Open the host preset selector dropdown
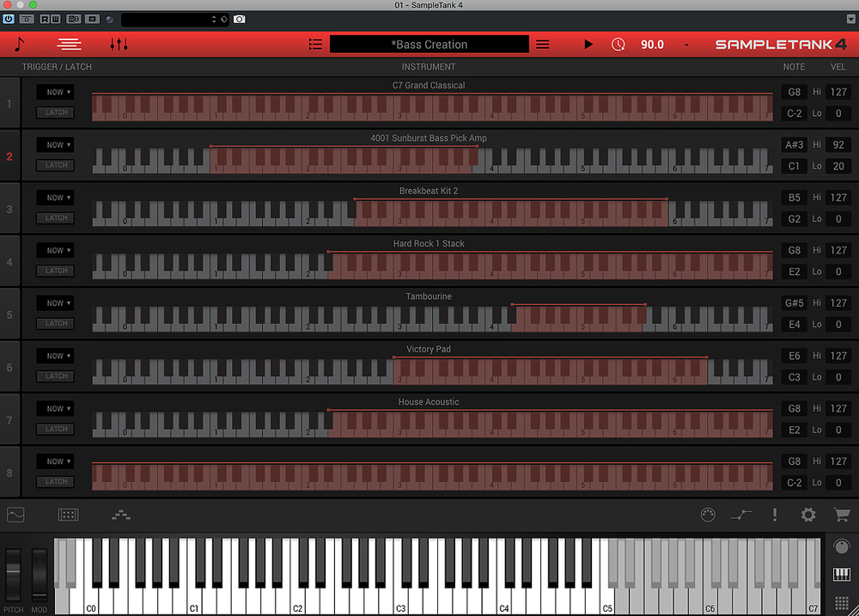The width and height of the screenshot is (859, 616). (168, 19)
